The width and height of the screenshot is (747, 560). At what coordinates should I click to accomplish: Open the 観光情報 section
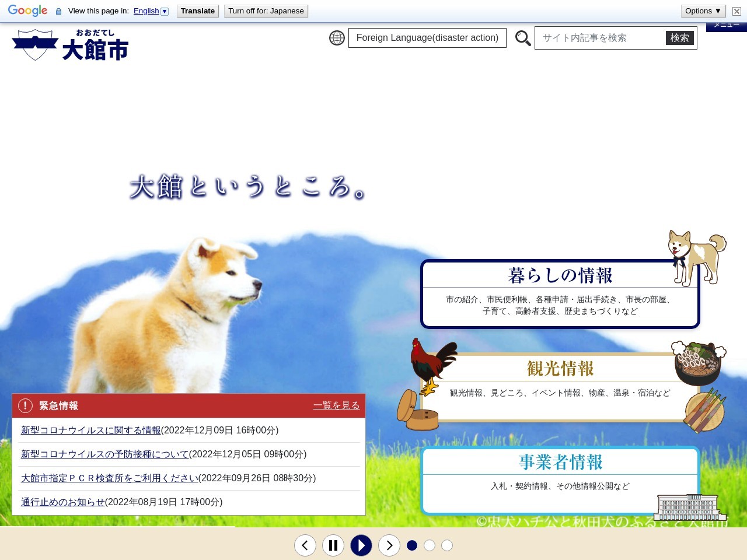pyautogui.click(x=560, y=369)
